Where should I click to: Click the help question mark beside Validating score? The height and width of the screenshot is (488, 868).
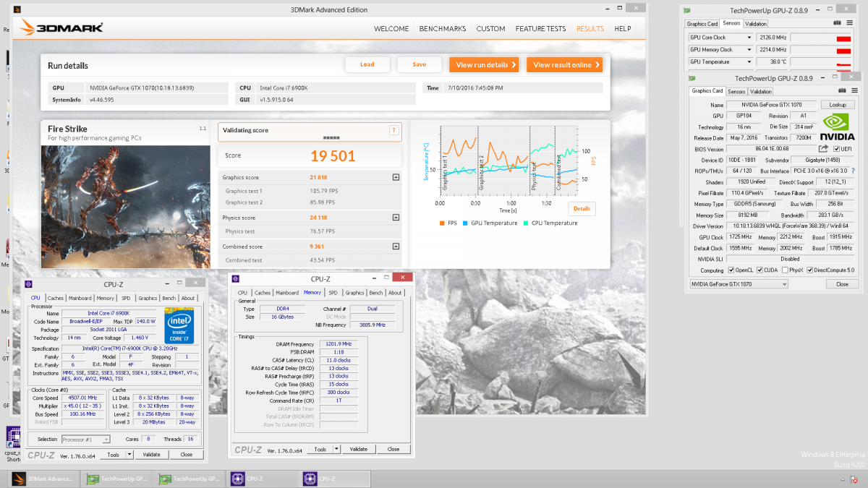coord(393,131)
